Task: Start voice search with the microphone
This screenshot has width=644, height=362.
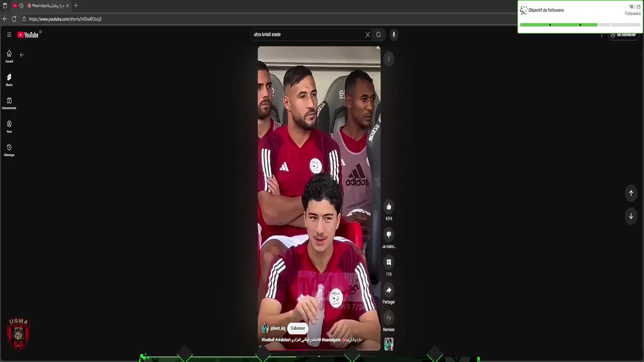Action: point(394,35)
